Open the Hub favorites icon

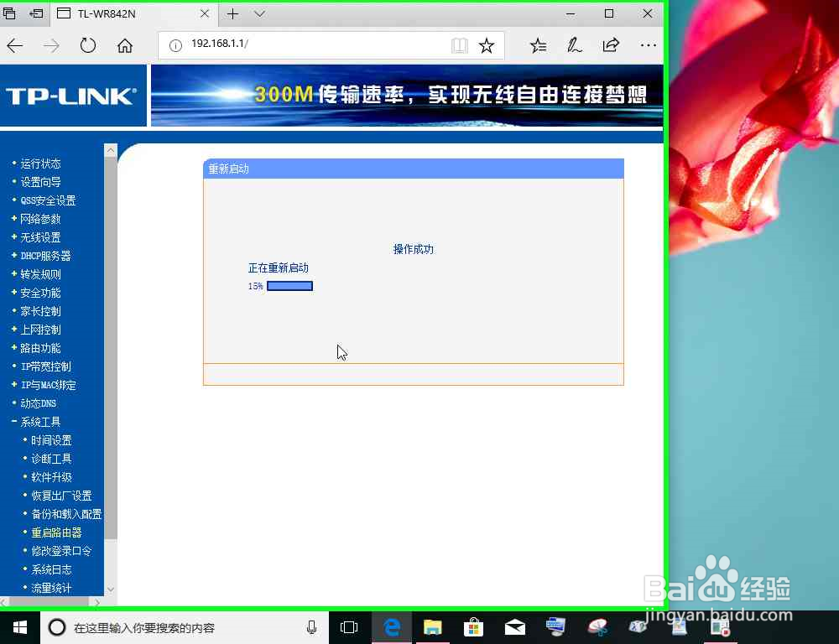538,45
